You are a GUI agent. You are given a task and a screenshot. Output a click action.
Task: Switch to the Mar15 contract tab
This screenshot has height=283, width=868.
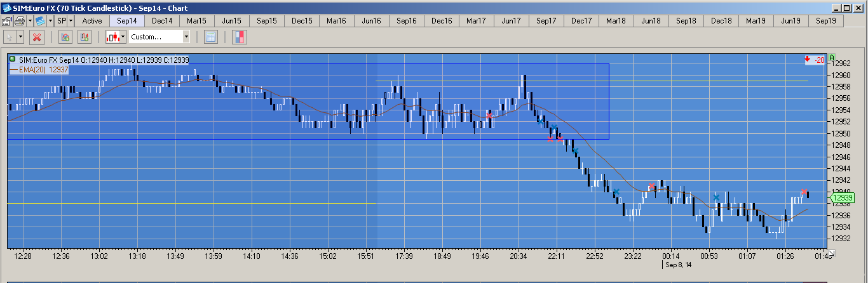click(x=197, y=21)
